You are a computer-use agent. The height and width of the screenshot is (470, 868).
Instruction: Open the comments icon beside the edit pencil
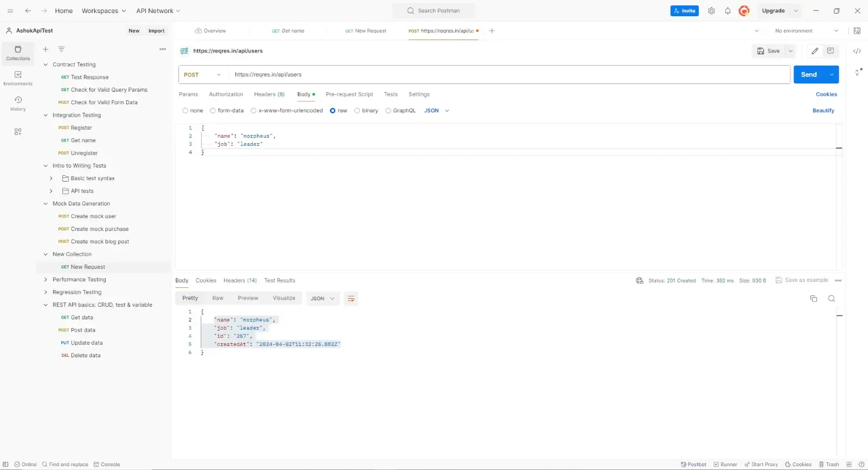pyautogui.click(x=830, y=51)
